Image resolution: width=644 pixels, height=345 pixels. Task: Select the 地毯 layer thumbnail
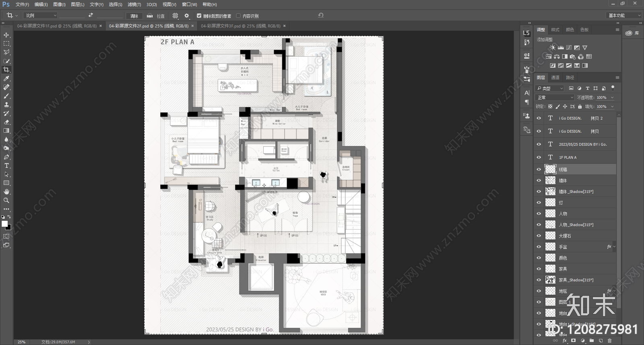point(550,291)
